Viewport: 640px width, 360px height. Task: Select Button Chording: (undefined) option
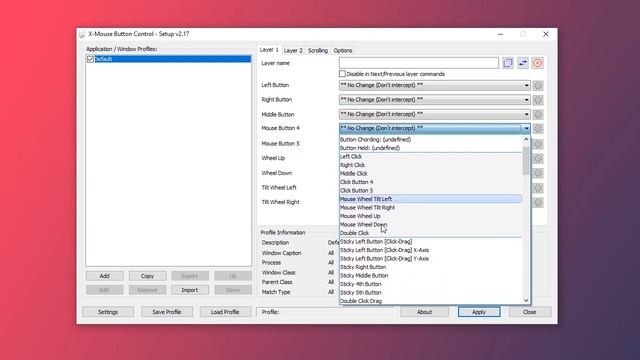pos(431,140)
